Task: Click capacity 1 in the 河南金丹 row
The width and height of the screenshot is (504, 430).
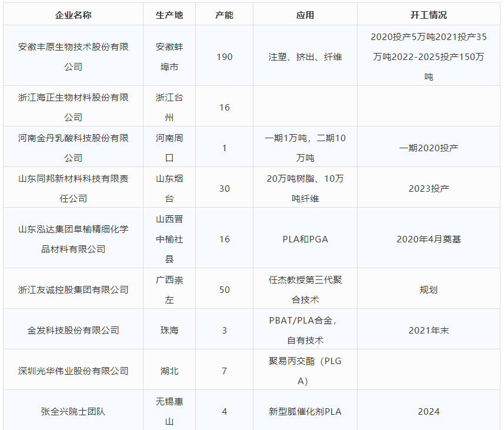Action: click(x=224, y=148)
